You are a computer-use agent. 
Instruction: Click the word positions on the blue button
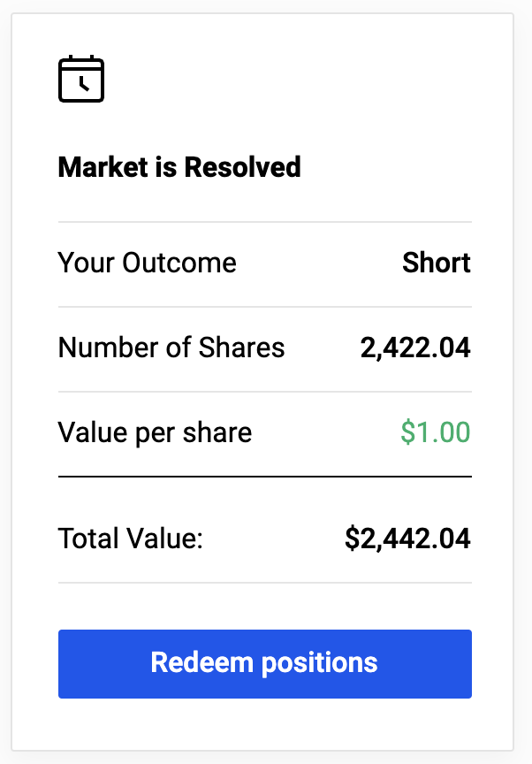tap(320, 663)
